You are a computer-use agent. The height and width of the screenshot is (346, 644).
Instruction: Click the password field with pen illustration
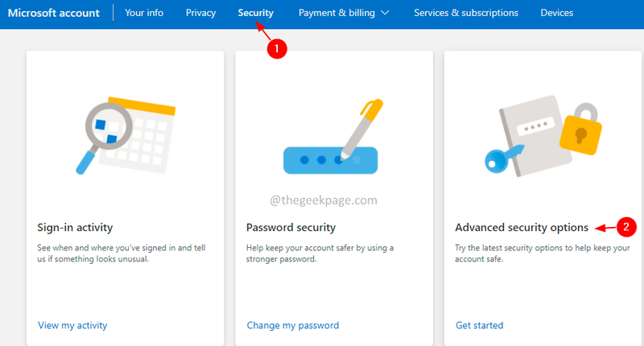pyautogui.click(x=332, y=137)
